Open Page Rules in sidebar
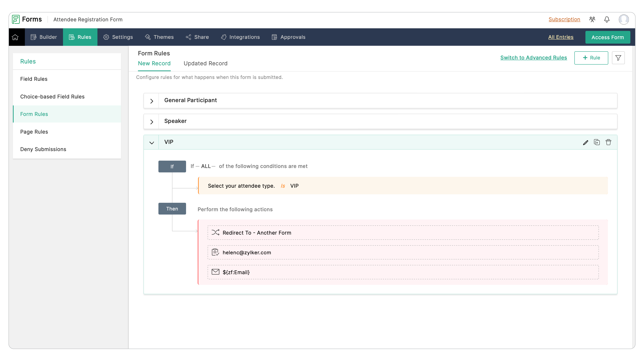Image resolution: width=644 pixels, height=361 pixels. pos(67,132)
